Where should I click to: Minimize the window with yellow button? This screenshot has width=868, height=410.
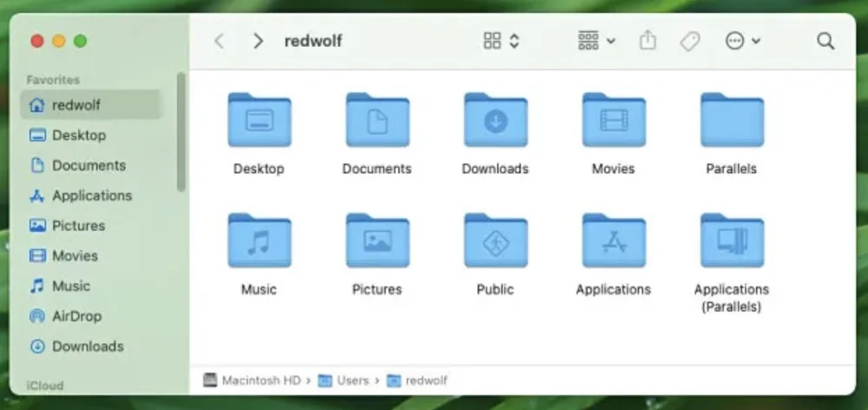[x=59, y=41]
